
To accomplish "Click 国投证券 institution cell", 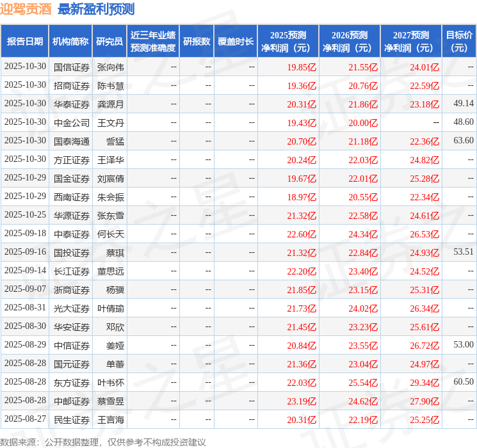I will pos(72,253).
